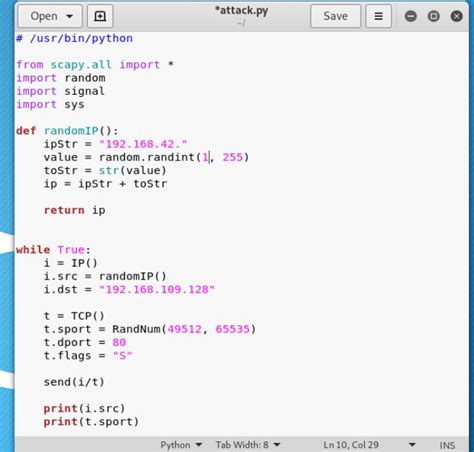Click the 'send(i/t)' line
Image resolution: width=474 pixels, height=452 pixels.
point(74,382)
